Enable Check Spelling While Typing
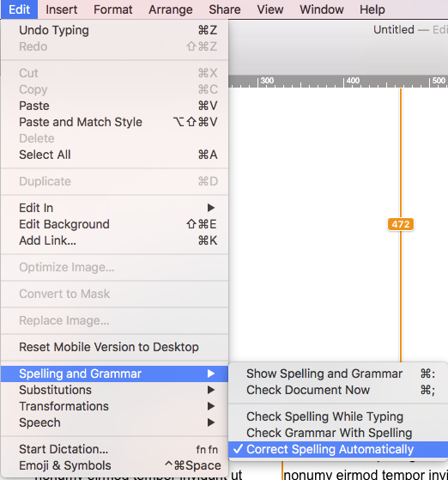 [x=338, y=416]
